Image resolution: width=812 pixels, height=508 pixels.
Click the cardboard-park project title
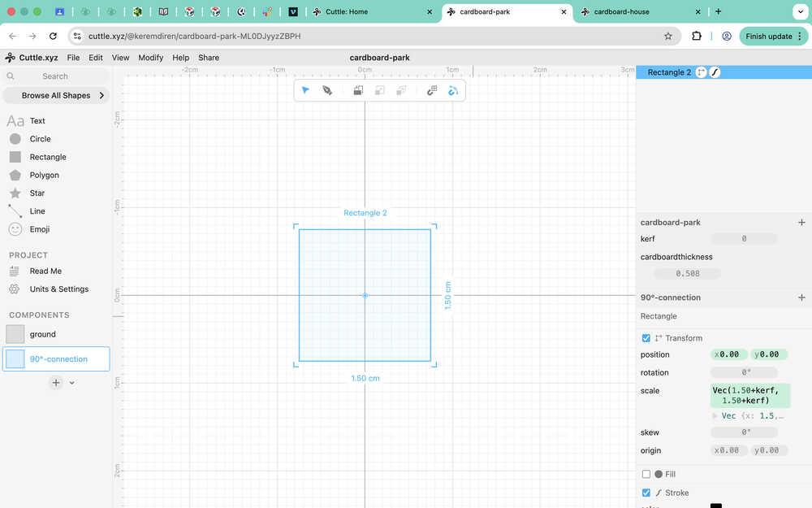pyautogui.click(x=379, y=58)
